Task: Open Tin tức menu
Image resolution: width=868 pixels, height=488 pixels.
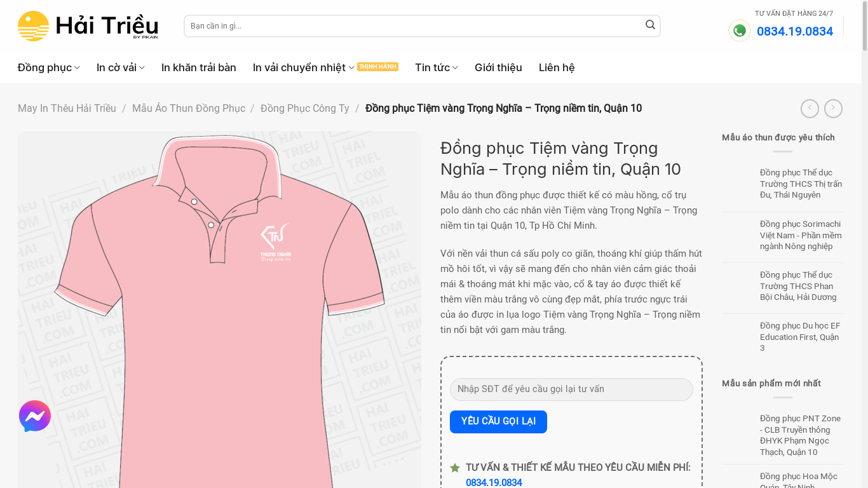Action: (432, 67)
